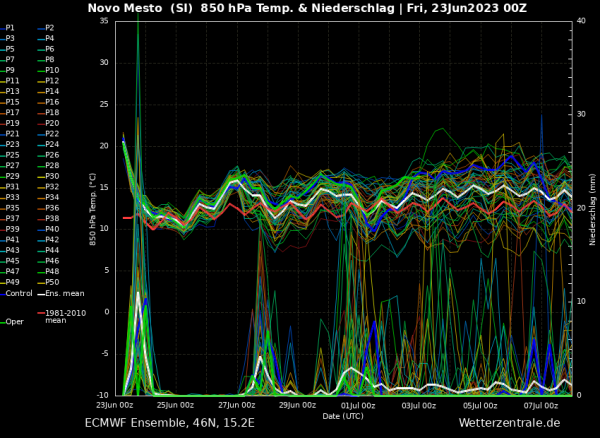
Task: Click the 03Jul 00z date tick label
Action: point(419,405)
